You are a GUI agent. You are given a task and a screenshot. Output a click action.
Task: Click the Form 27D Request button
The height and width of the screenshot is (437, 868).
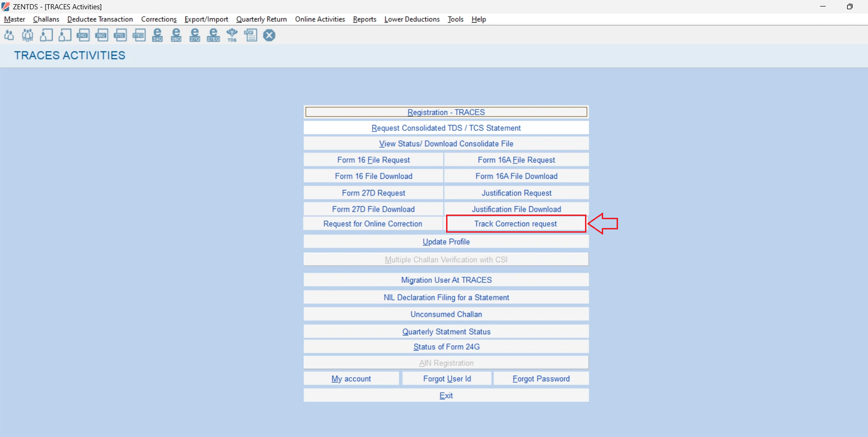click(374, 193)
